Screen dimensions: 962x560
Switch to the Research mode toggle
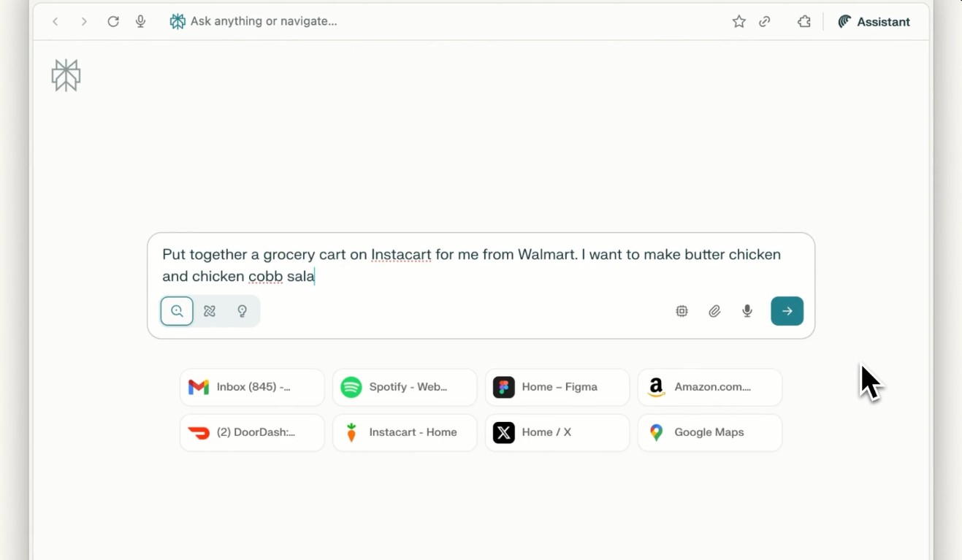(210, 311)
